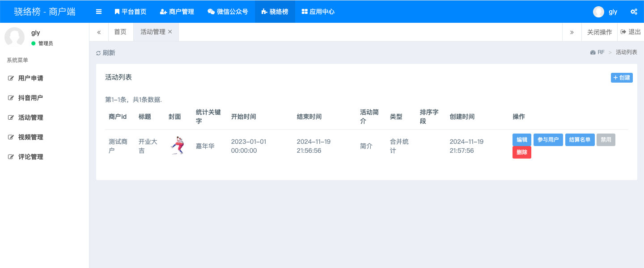644x268 pixels.
Task: Open 视频管理 in the sidebar
Action: click(x=31, y=137)
